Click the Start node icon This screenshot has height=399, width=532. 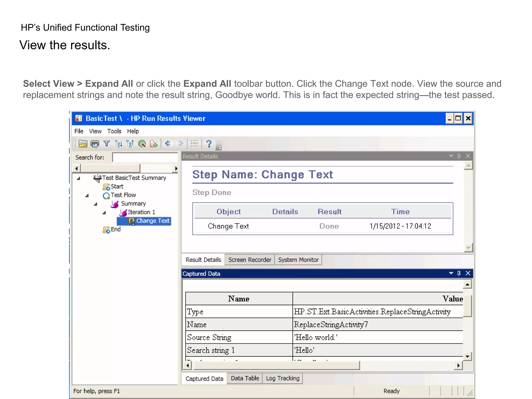point(106,187)
